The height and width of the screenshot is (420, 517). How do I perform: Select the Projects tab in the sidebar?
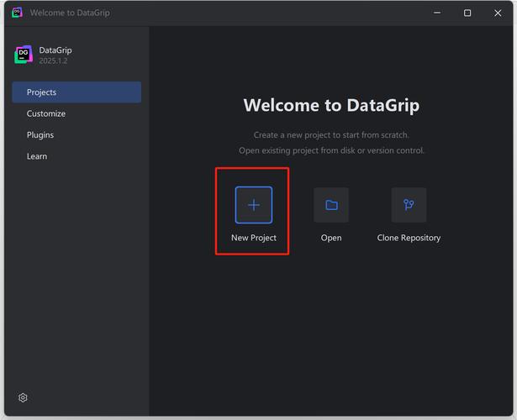pyautogui.click(x=76, y=92)
